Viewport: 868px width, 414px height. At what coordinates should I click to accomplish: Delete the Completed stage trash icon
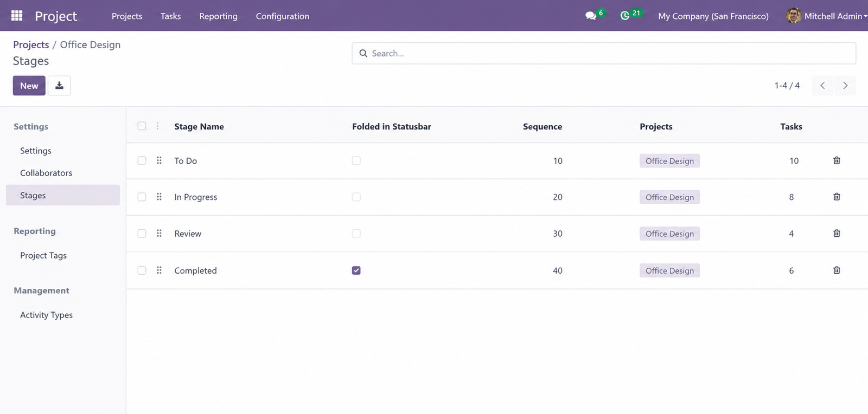[x=837, y=270]
